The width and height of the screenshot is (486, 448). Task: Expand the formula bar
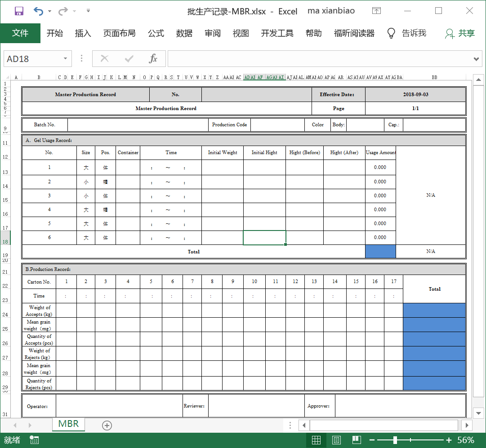coord(477,59)
